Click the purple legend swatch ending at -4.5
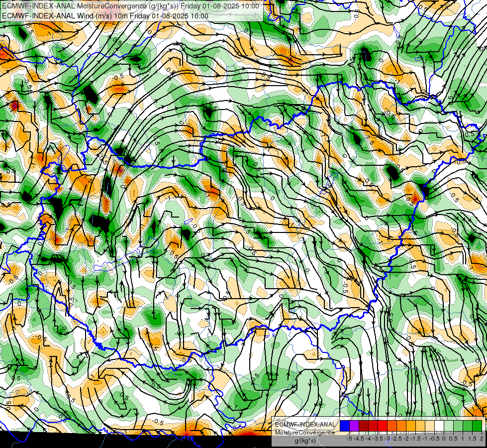The image size is (487, 448). tap(354, 426)
